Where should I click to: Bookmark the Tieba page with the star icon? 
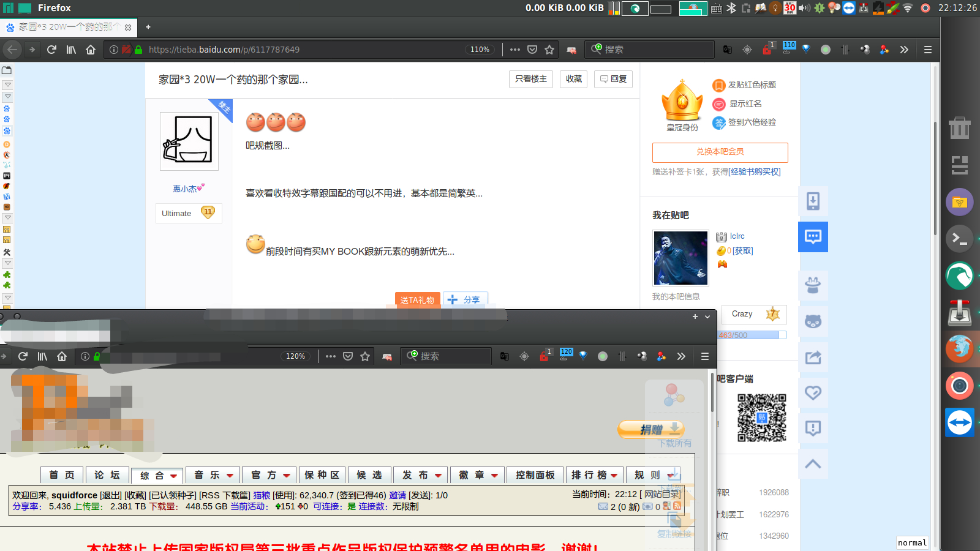click(549, 50)
